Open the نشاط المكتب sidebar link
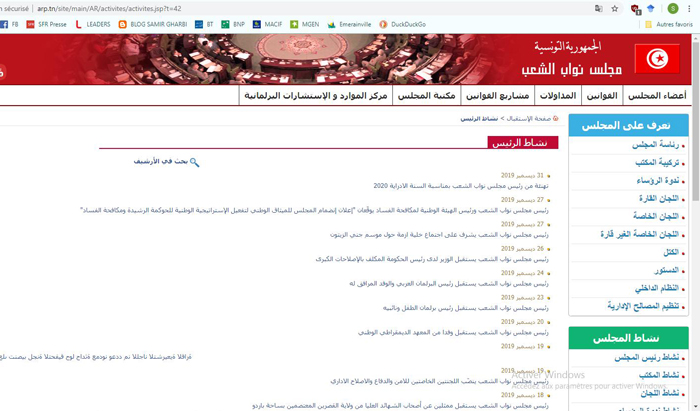 pyautogui.click(x=658, y=375)
